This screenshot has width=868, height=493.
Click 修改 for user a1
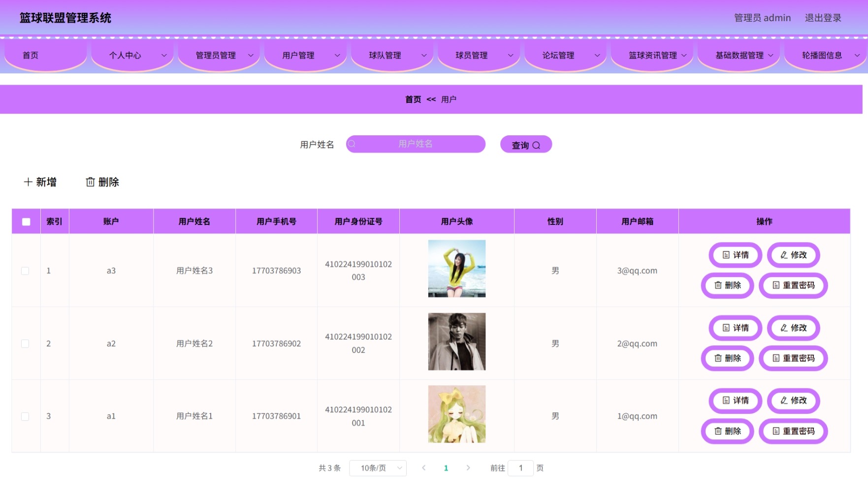click(x=793, y=401)
